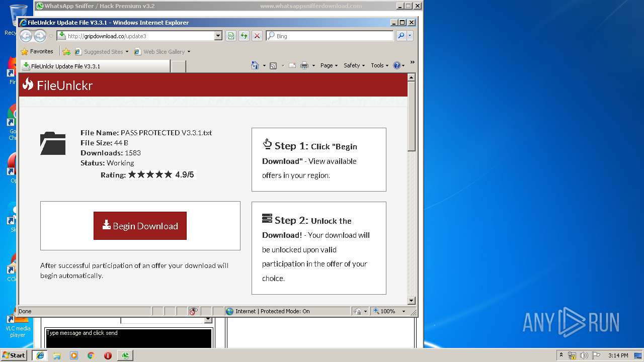644x362 pixels.
Task: Click the Refresh page icon
Action: (x=244, y=36)
